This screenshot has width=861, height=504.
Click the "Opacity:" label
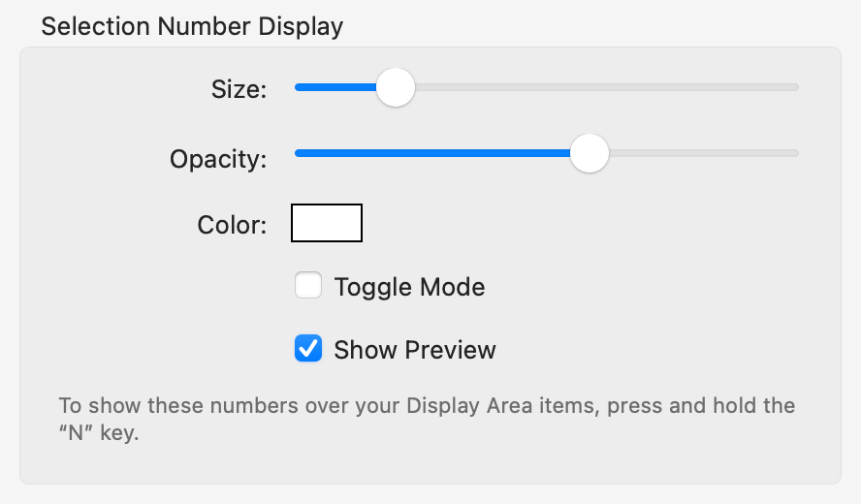click(218, 158)
